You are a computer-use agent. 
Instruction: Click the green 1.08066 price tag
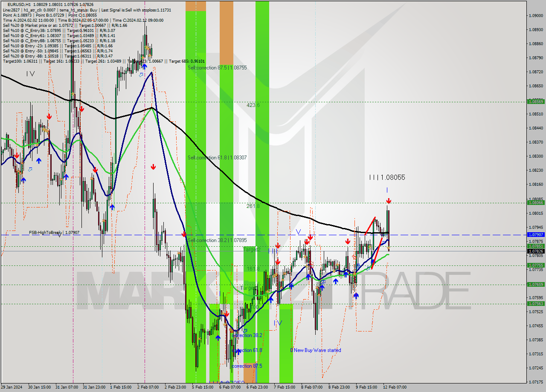[x=536, y=203]
